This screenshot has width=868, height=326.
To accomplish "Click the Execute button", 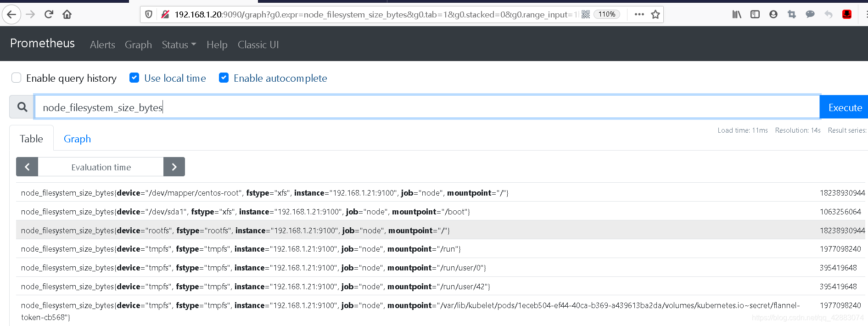I will click(844, 107).
